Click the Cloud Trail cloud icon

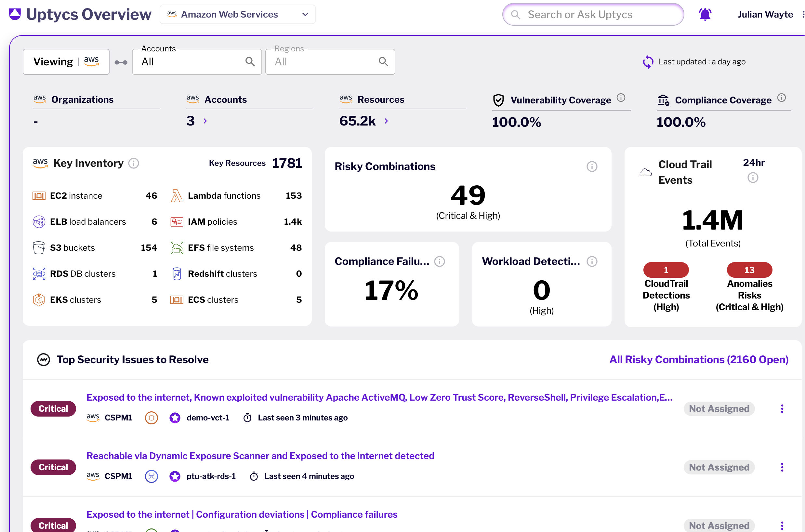[645, 172]
